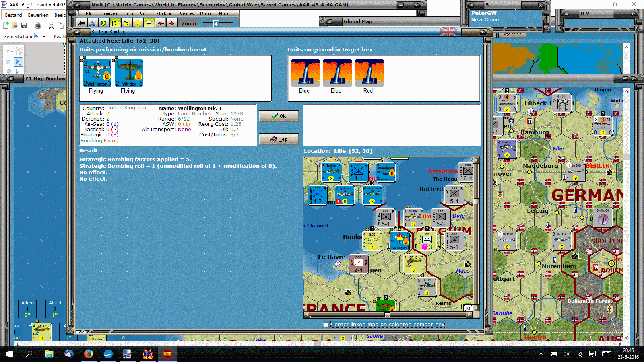This screenshot has width=644, height=362.
Task: Click the green circle toolbar icon
Action: point(104,23)
